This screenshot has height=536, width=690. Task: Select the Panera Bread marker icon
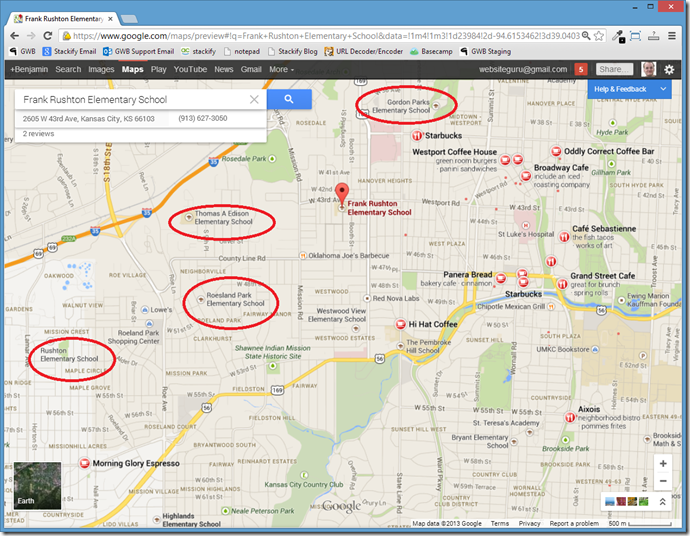pyautogui.click(x=500, y=278)
